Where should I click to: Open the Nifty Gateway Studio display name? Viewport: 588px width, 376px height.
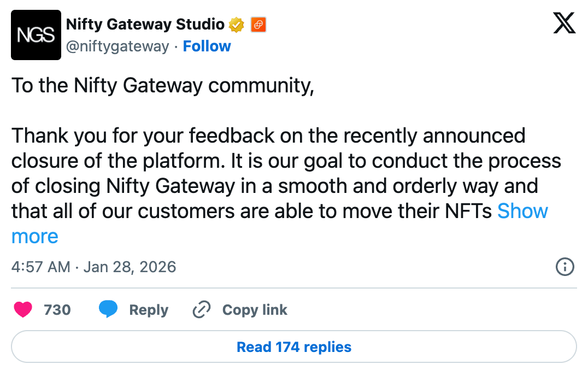(145, 25)
